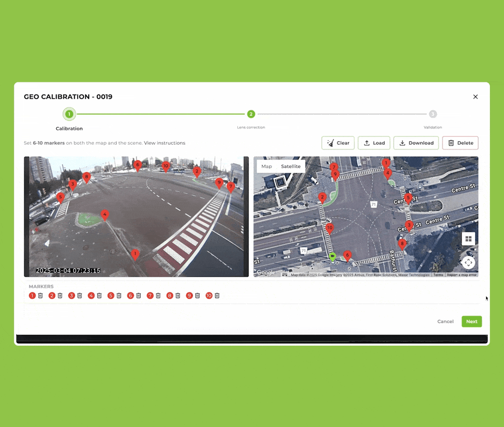Viewport: 504px width, 427px height.
Task: Download the calibration markers
Action: tap(416, 143)
